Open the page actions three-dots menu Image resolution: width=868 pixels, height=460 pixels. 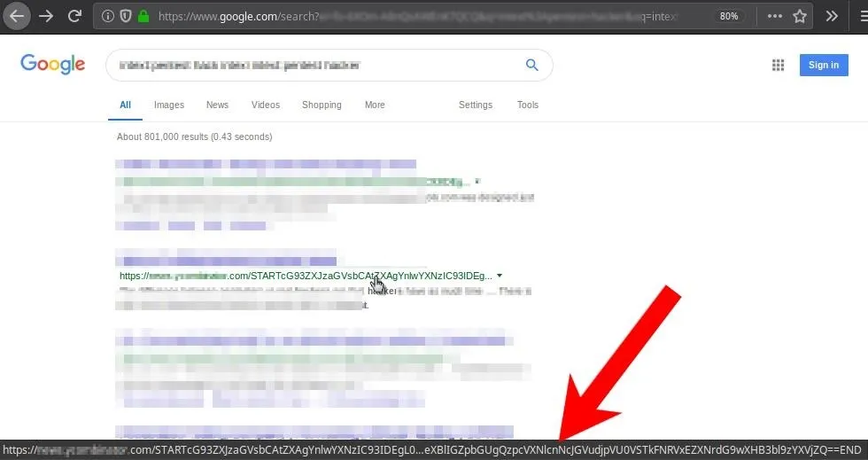pyautogui.click(x=775, y=17)
